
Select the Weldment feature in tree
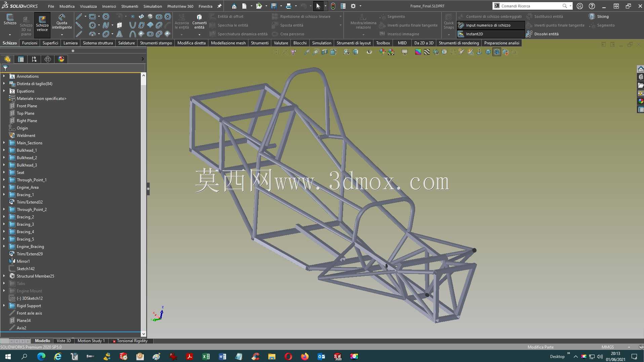(x=26, y=136)
